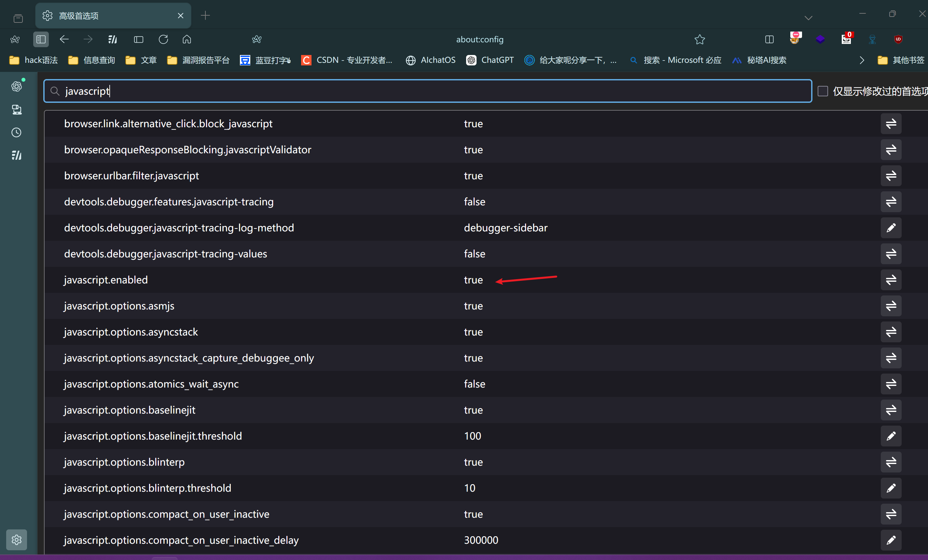
Task: Edit javascript.options.baselinejit.threshold value
Action: coord(891,436)
